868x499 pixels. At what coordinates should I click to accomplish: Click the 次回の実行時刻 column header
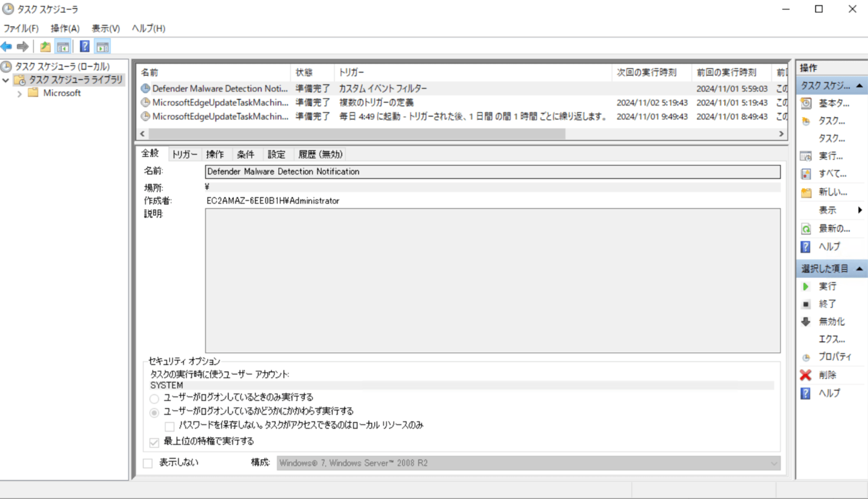tap(652, 73)
